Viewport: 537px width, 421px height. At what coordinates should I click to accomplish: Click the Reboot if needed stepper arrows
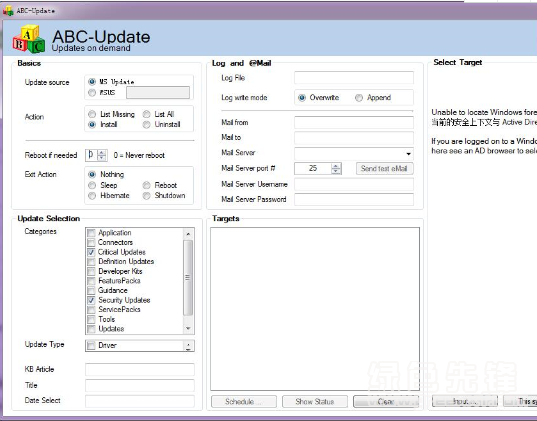pyautogui.click(x=102, y=155)
